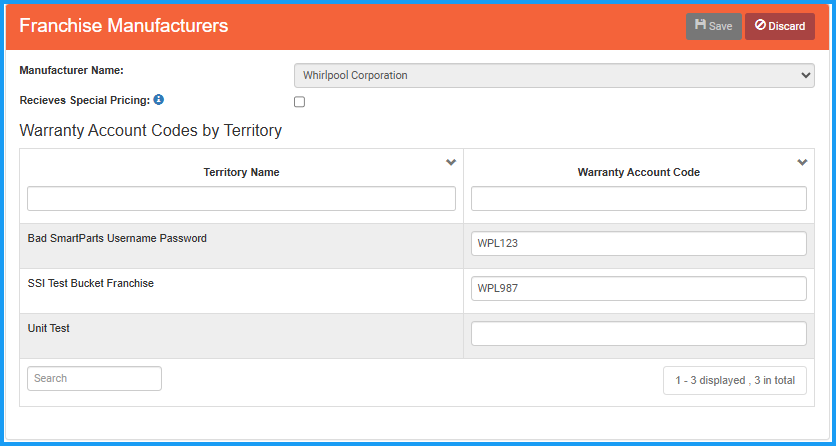Select the field containing WPL123
836x446 pixels.
pos(638,244)
